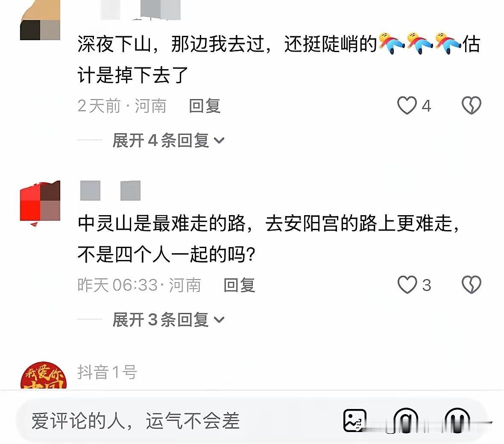Viewport: 504px width, 444px height.
Task: Open blurred username of second commenter
Action: click(x=110, y=190)
